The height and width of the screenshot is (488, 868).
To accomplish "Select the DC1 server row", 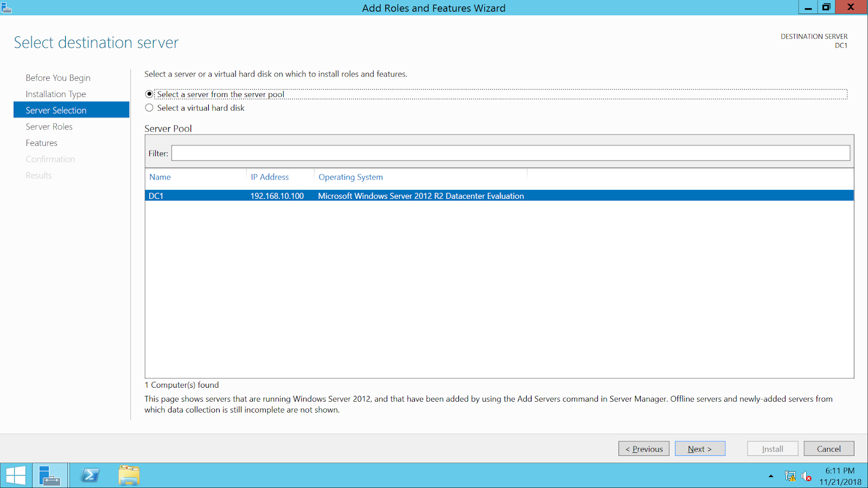I will pos(499,196).
